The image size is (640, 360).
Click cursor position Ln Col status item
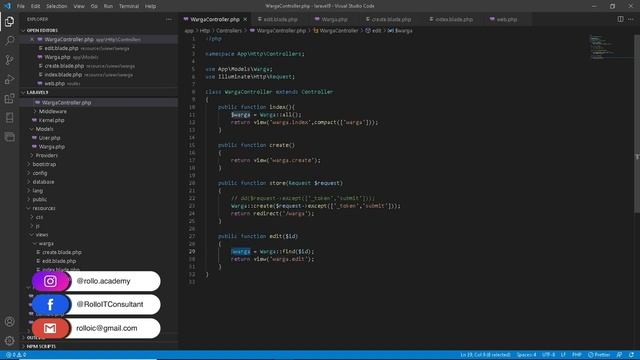485,355
